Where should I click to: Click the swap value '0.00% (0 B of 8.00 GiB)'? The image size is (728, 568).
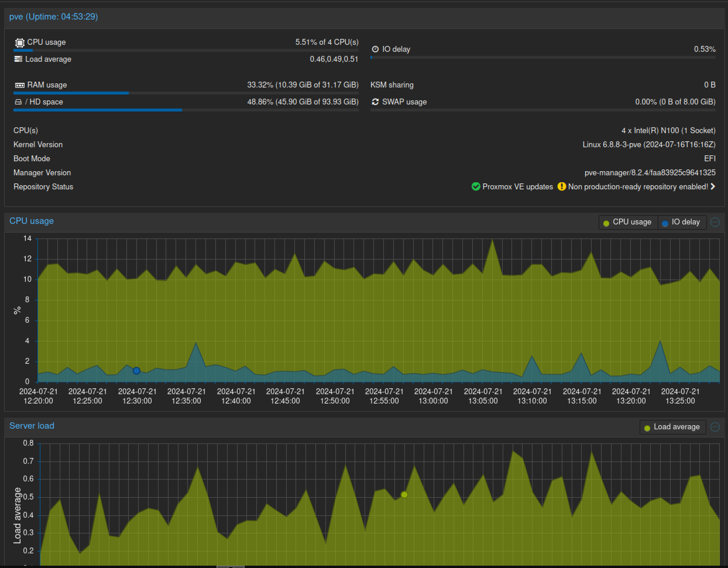coord(675,102)
